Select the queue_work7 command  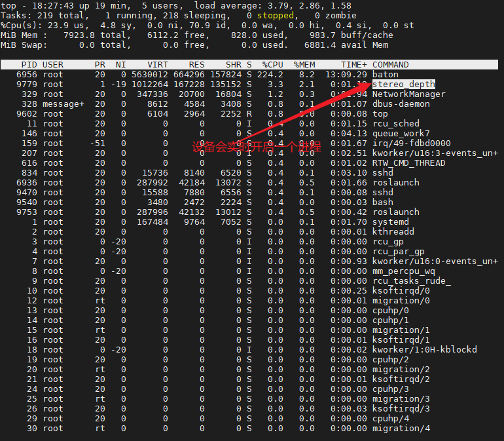(401, 134)
